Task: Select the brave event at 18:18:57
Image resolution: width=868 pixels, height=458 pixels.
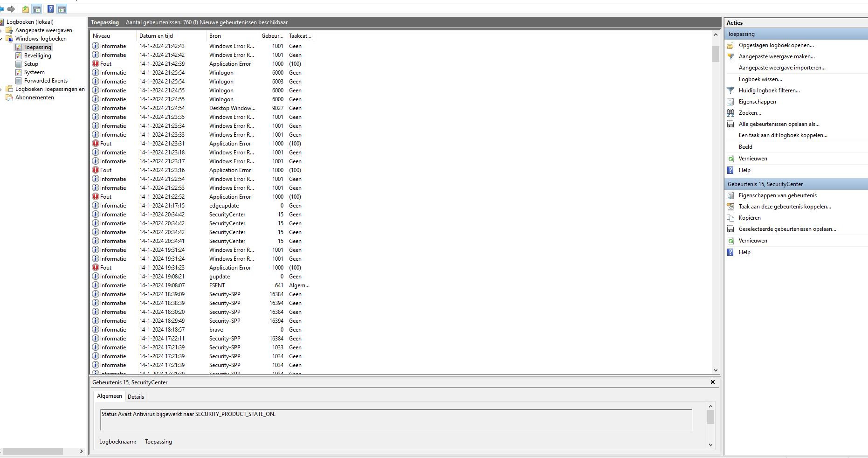Action: coord(202,330)
